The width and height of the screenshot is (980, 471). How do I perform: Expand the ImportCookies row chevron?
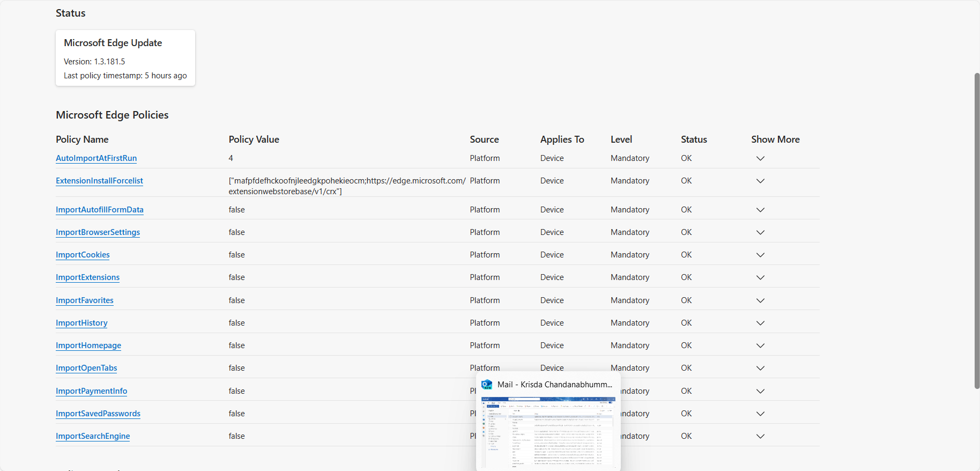coord(760,255)
